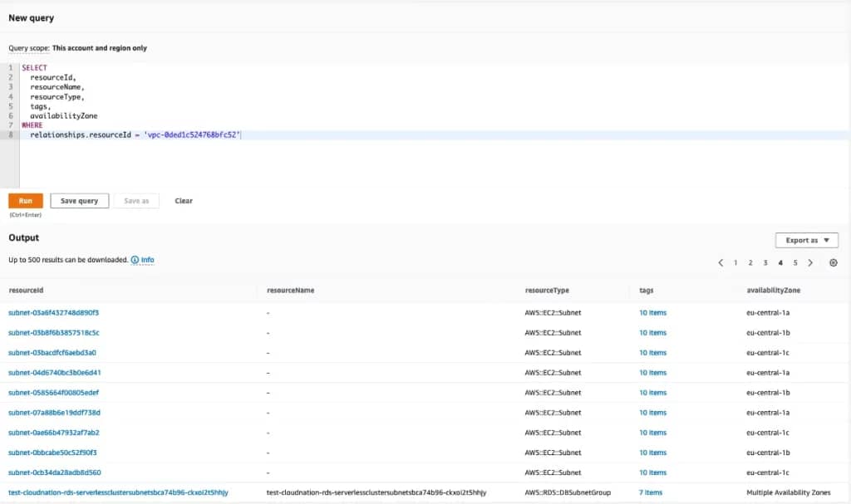851x504 pixels.
Task: Open subnet-03bacdfcf6aebd3a0 resource link
Action: pyautogui.click(x=52, y=353)
